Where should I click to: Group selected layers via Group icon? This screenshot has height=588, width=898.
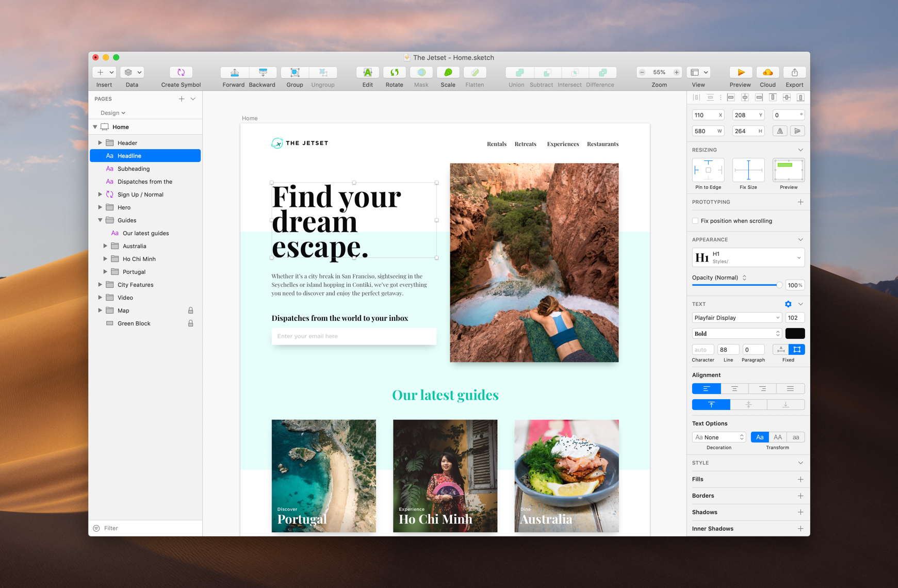point(295,73)
